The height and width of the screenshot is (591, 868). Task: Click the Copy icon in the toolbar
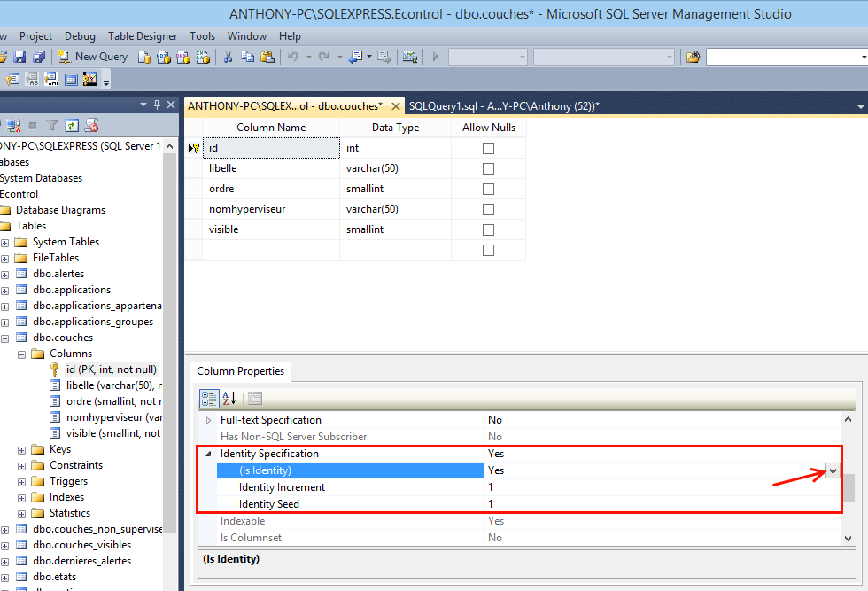pyautogui.click(x=247, y=57)
